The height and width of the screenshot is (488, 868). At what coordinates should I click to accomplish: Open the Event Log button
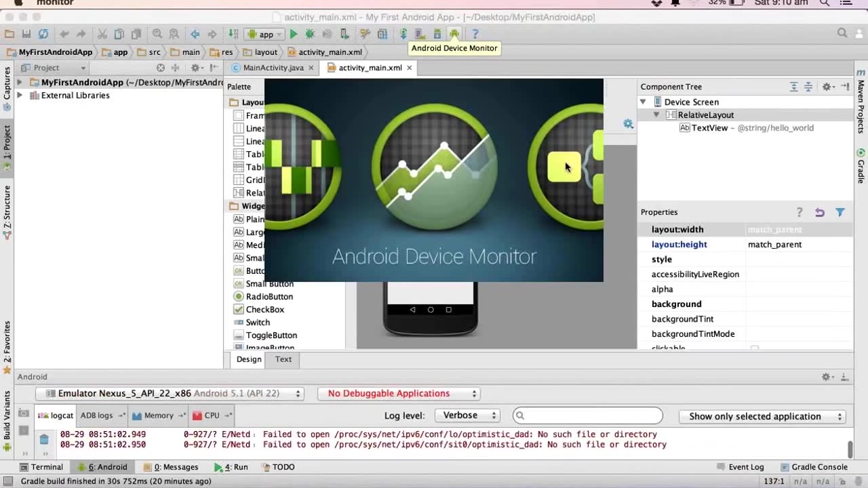[x=741, y=467]
